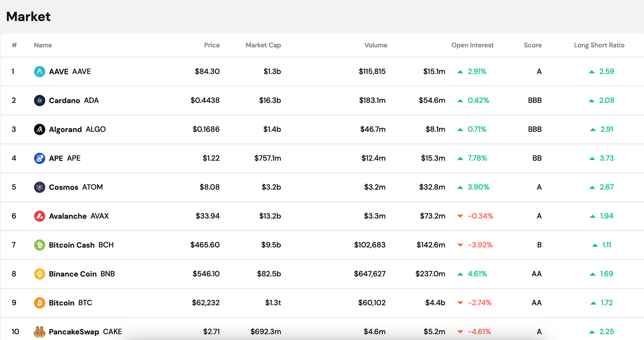Select the $13.2b market cap cell
The image size is (644, 340).
click(x=270, y=216)
